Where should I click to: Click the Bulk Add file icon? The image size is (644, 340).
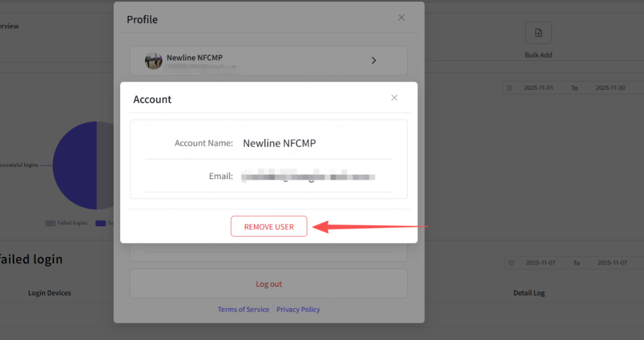[x=538, y=33]
